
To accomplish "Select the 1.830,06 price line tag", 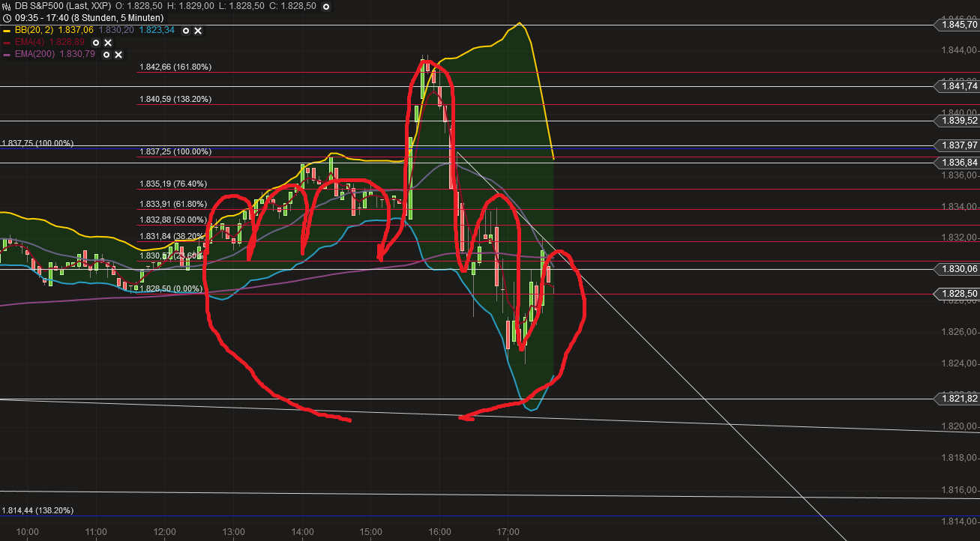I will [x=957, y=268].
